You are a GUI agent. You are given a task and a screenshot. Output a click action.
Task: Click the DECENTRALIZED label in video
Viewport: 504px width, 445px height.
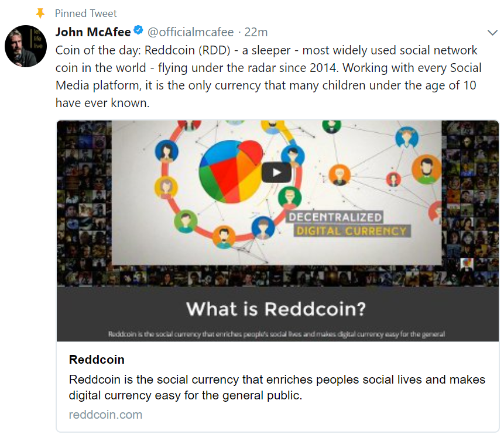point(335,218)
